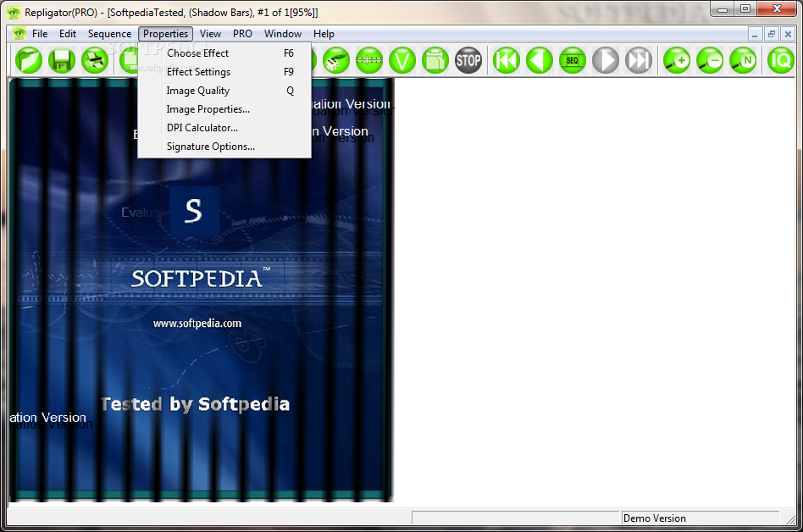Click the Save floppy disk icon
Screen dimensions: 803x532
tap(62, 60)
